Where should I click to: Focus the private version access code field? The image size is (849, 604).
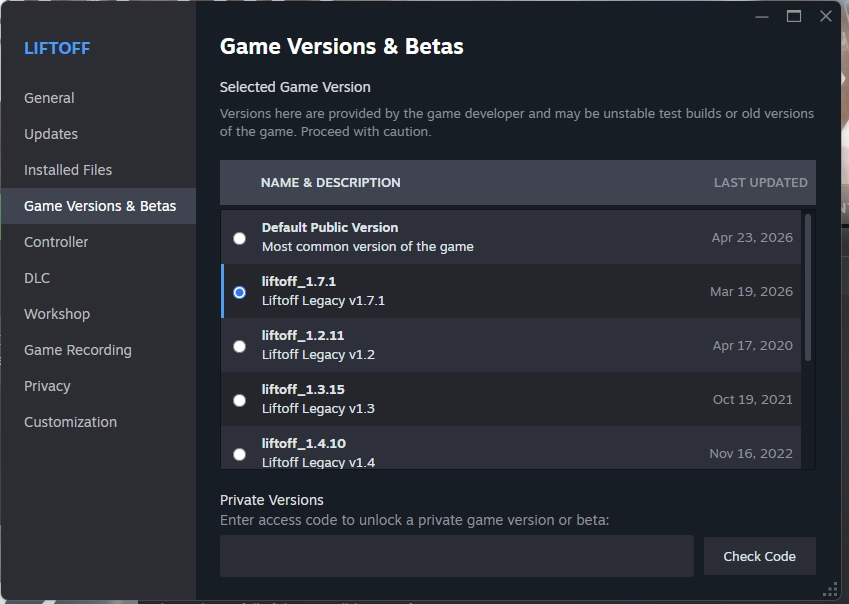point(457,556)
